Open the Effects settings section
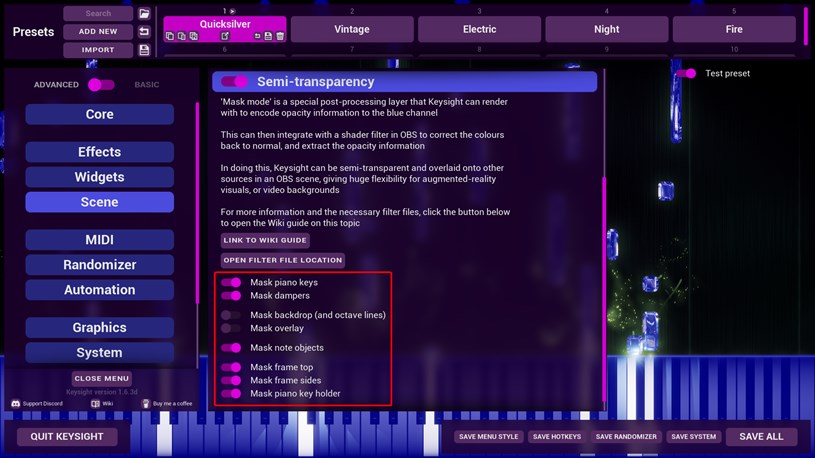815x458 pixels. pyautogui.click(x=99, y=152)
